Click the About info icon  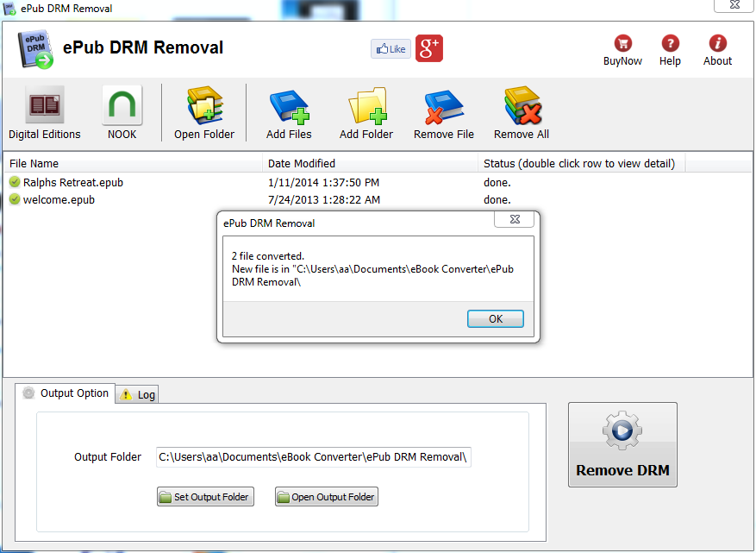[716, 43]
